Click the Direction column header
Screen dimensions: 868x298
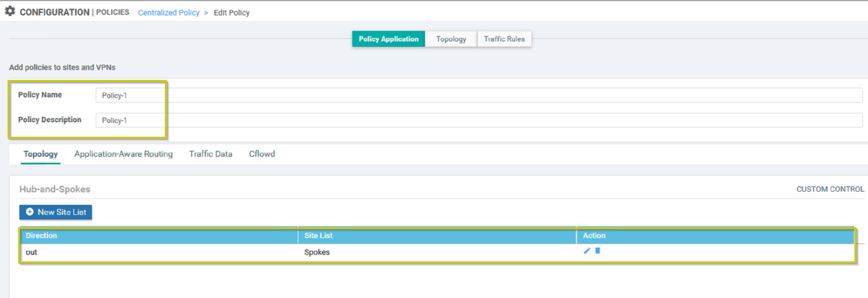tap(159, 236)
